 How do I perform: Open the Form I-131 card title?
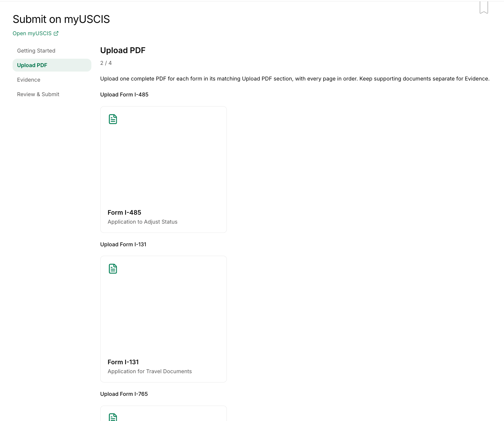pyautogui.click(x=123, y=362)
